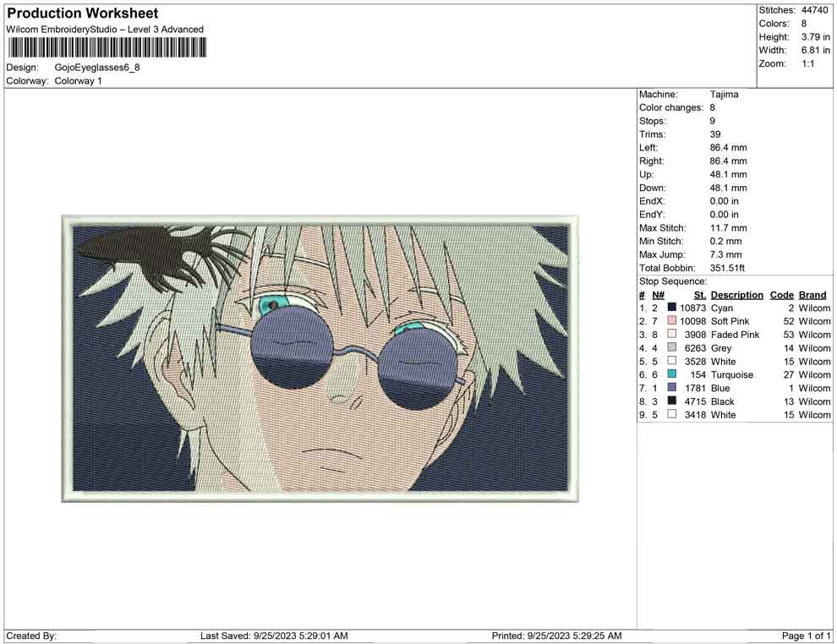Image resolution: width=837 pixels, height=644 pixels.
Task: Click the Production Worksheet title
Action: (83, 14)
